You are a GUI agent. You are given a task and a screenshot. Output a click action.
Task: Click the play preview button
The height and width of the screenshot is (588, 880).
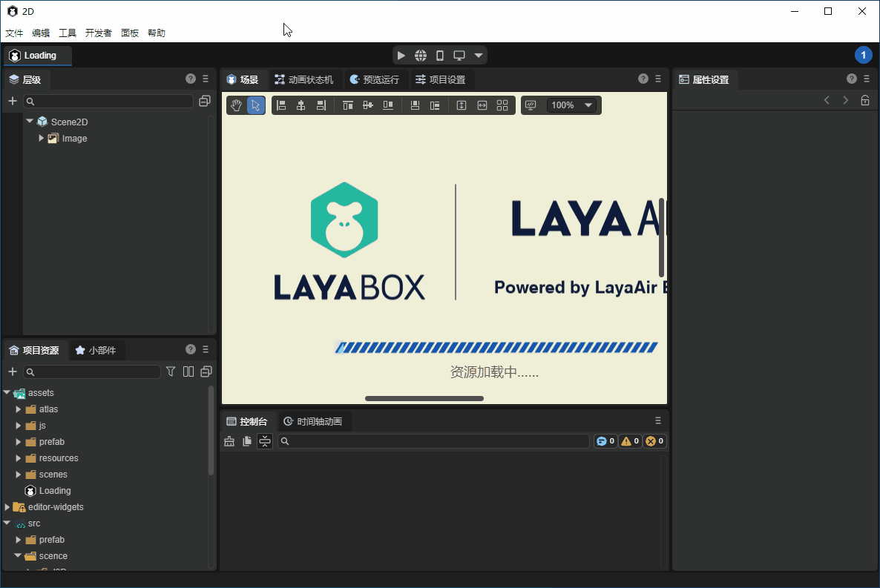(x=401, y=56)
